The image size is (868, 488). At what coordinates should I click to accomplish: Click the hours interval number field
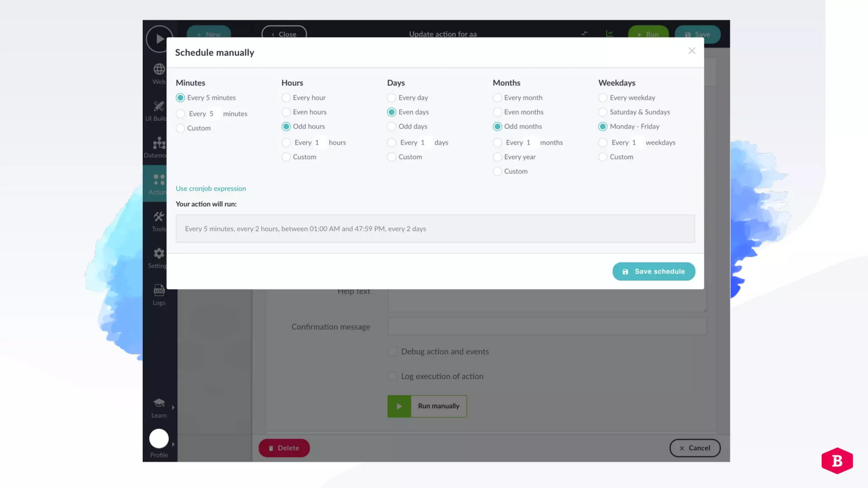point(320,143)
